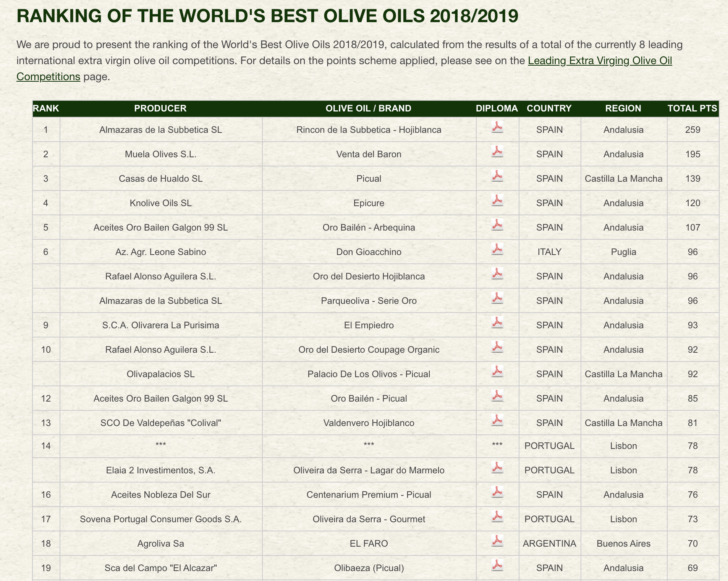Click the Puglia region cell
This screenshot has height=581, width=728.
624,252
